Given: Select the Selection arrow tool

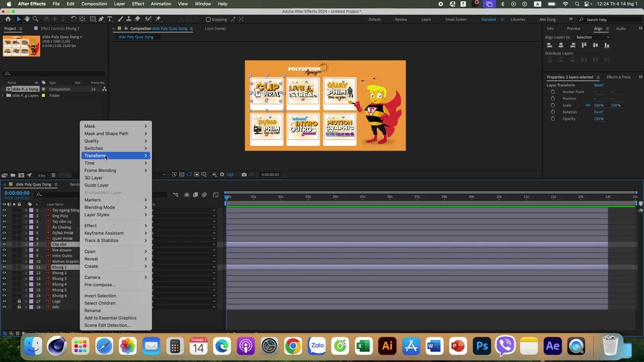Looking at the screenshot, I should click(x=19, y=19).
